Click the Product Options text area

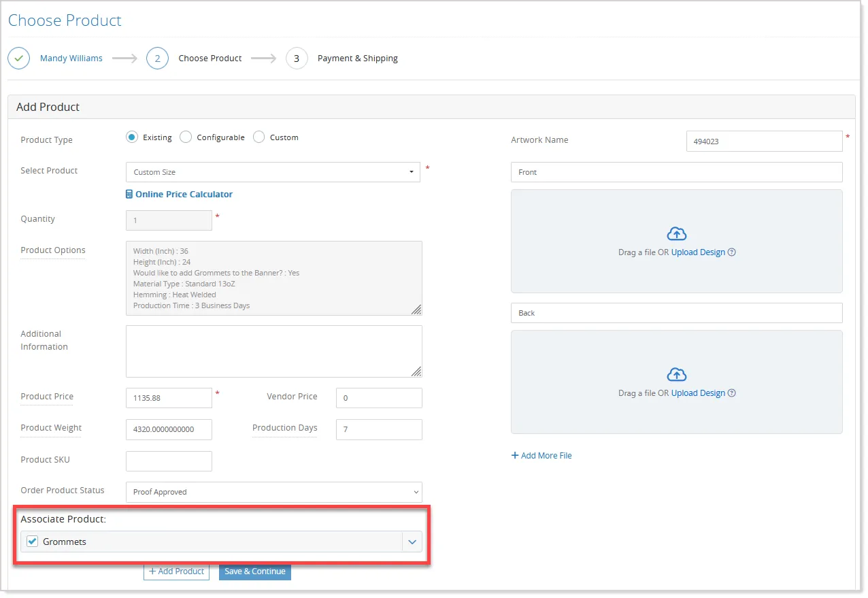point(274,278)
